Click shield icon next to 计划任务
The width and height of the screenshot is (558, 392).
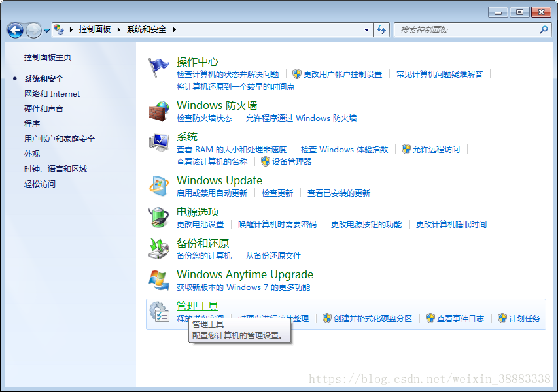tap(502, 318)
